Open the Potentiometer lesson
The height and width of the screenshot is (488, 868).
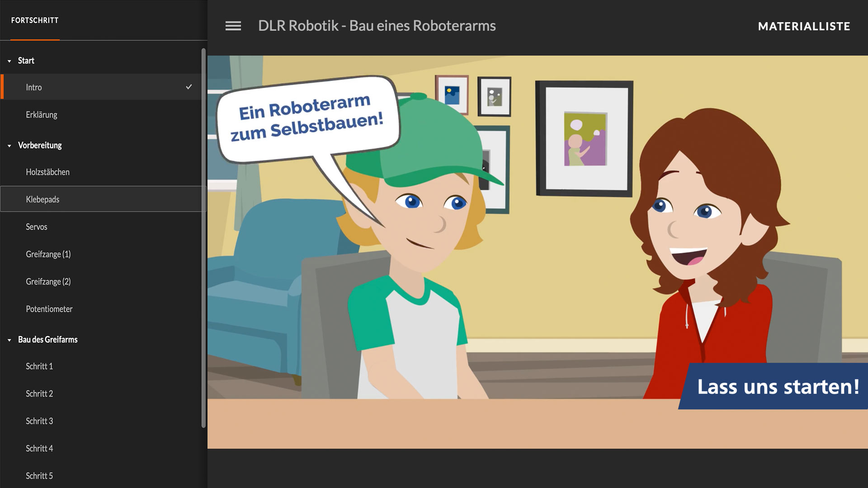click(49, 309)
